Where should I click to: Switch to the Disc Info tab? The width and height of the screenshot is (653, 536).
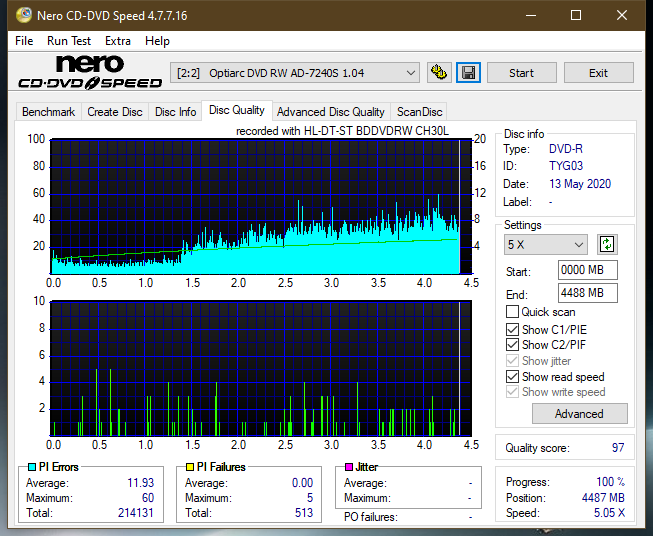pos(175,112)
